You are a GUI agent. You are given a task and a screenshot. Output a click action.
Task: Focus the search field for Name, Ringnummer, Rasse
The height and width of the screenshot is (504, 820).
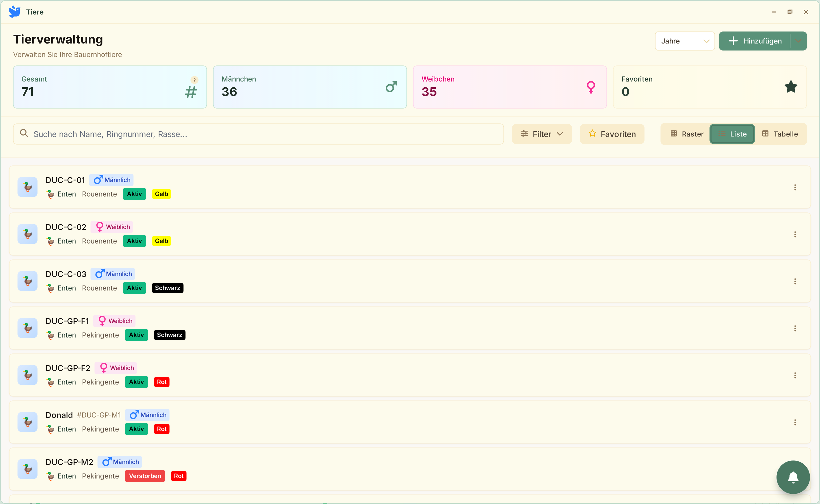coord(258,134)
